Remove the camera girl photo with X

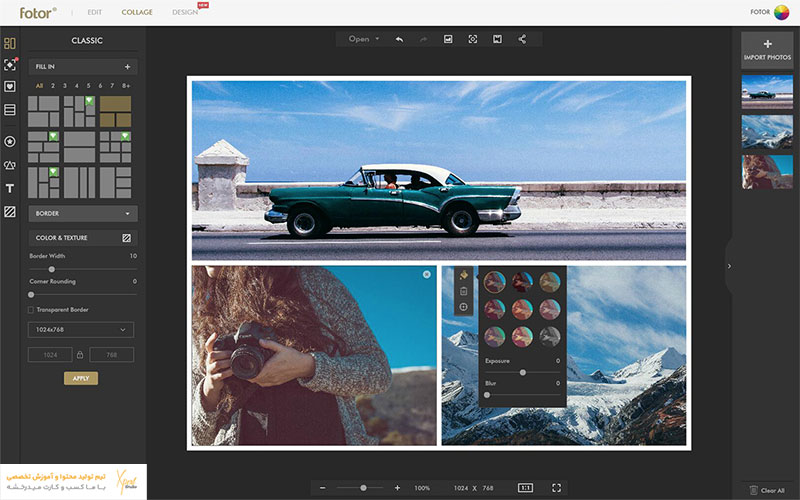tap(427, 274)
